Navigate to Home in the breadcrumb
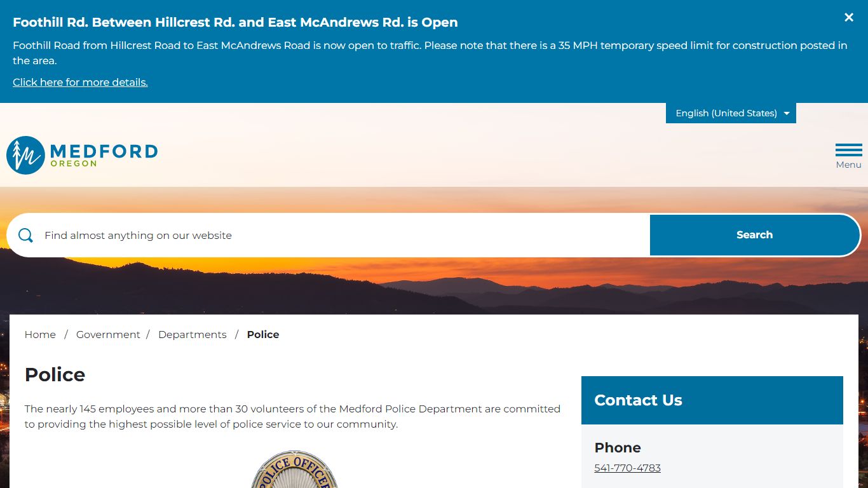This screenshot has width=868, height=488. pos(40,334)
